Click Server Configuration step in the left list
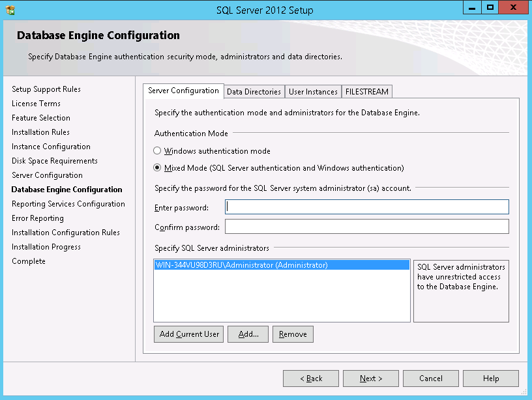 click(x=47, y=175)
